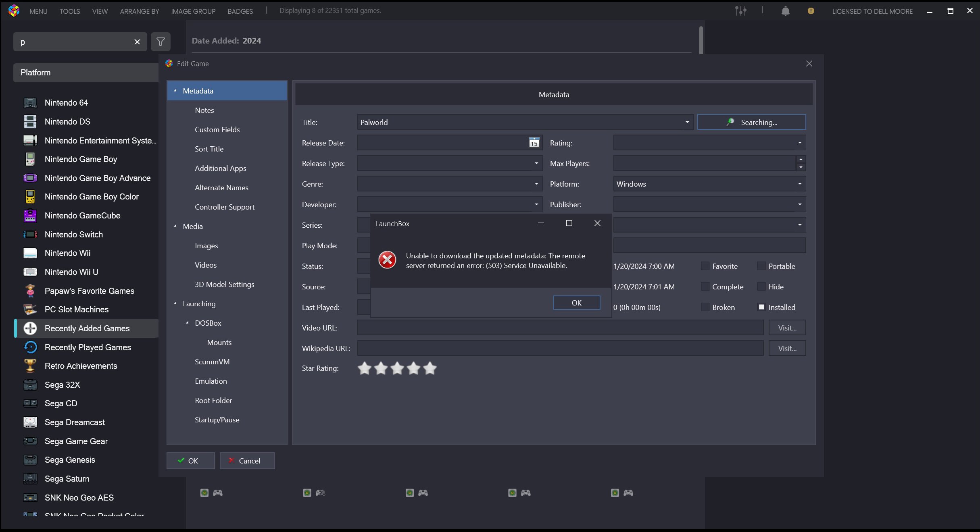
Task: Click the first game's green installed badge
Action: 204,493
